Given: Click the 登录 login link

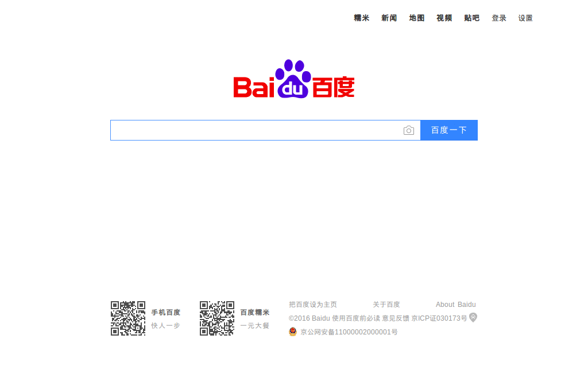Looking at the screenshot, I should (499, 18).
